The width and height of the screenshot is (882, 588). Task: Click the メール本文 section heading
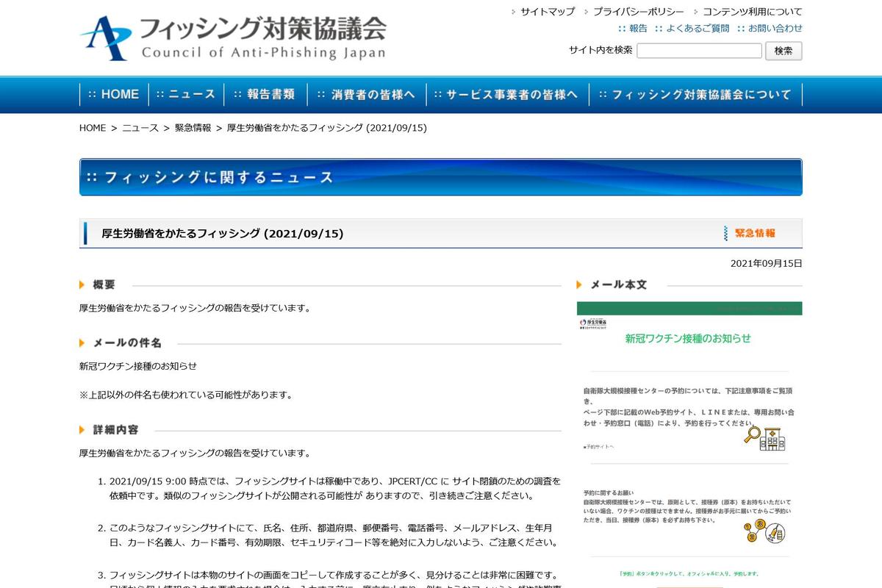pyautogui.click(x=618, y=284)
